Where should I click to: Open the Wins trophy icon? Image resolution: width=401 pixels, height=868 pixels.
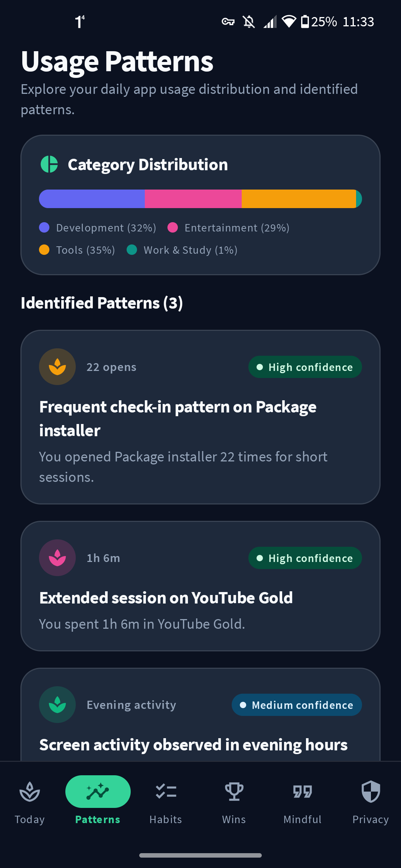[234, 791]
